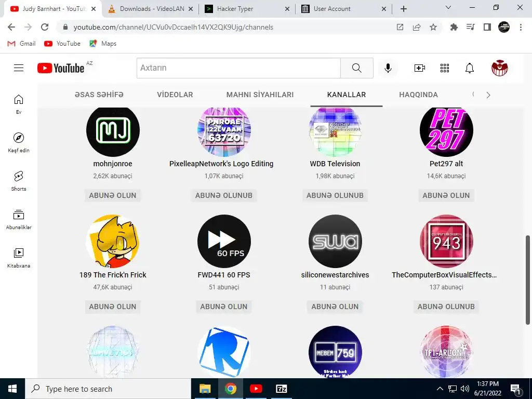Expand next channel tabs with right chevron

pos(488,96)
